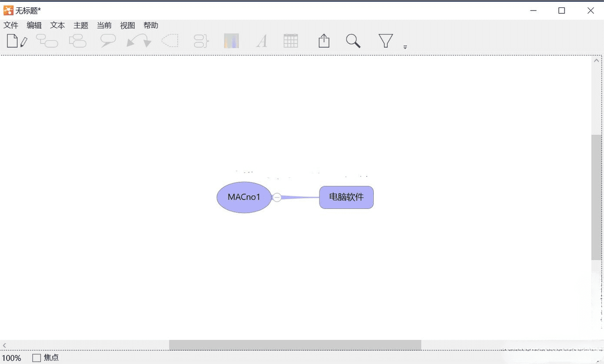This screenshot has width=604, height=364.
Task: Open the color gradient swatch tool
Action: pyautogui.click(x=231, y=41)
